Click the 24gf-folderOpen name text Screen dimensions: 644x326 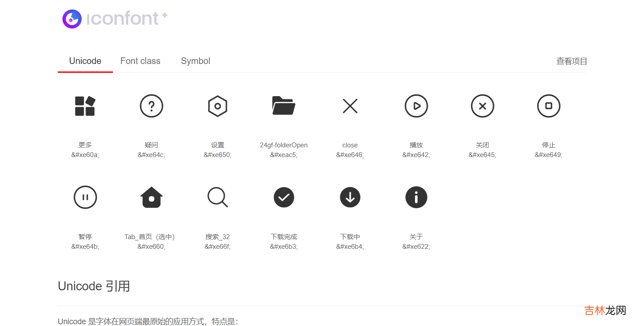284,145
